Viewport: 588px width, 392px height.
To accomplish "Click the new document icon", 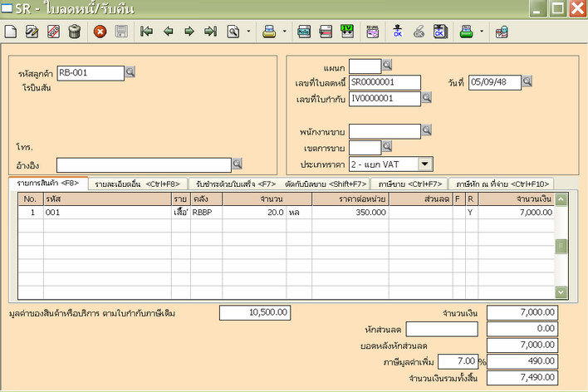I will [11, 32].
